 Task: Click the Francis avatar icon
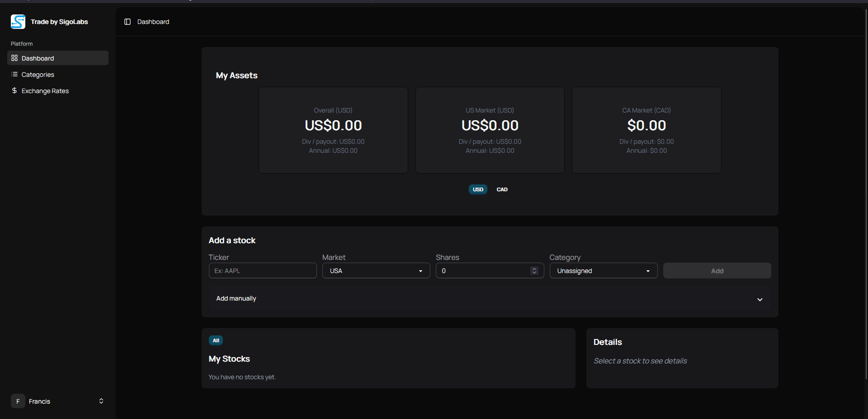point(18,401)
